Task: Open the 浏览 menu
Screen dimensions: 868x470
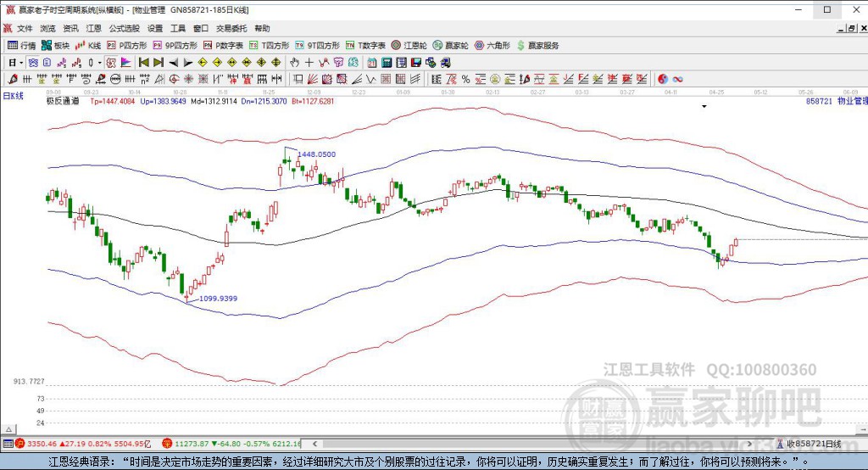Action: point(47,28)
